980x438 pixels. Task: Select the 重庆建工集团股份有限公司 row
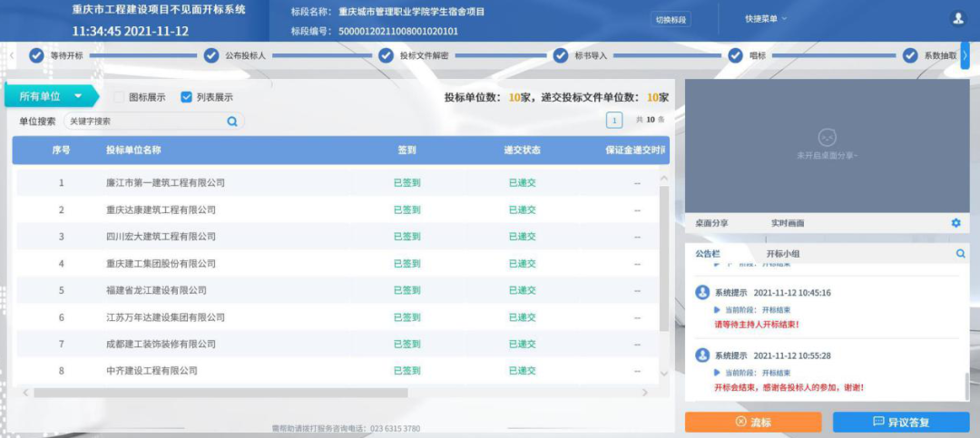[337, 264]
